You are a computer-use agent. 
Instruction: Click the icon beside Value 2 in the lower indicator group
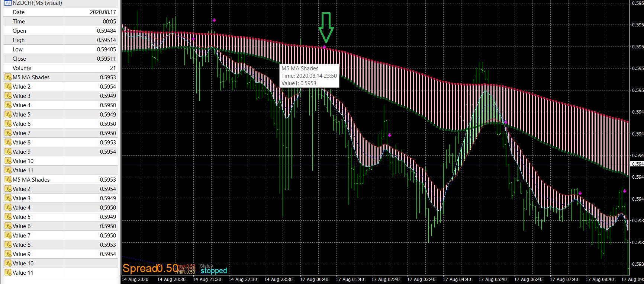8,189
